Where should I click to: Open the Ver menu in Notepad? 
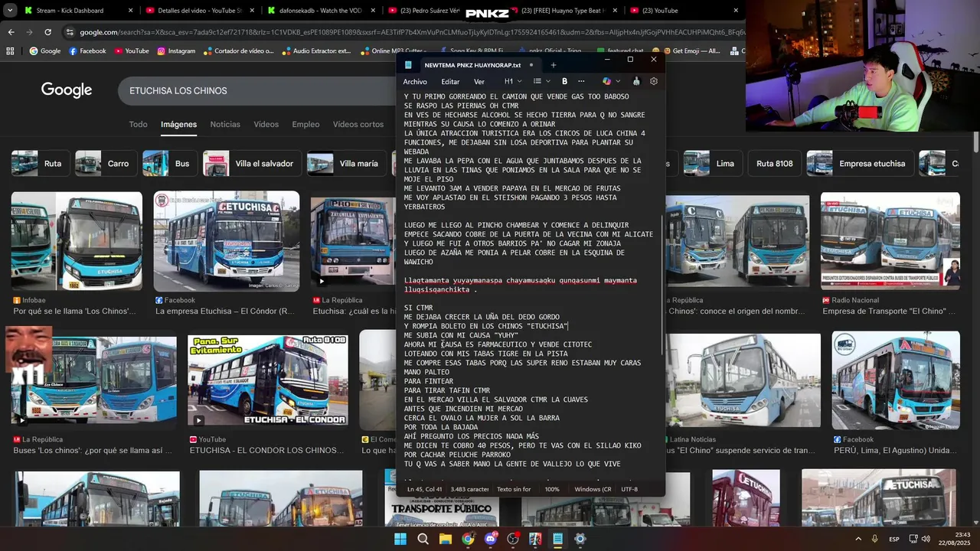click(x=479, y=81)
